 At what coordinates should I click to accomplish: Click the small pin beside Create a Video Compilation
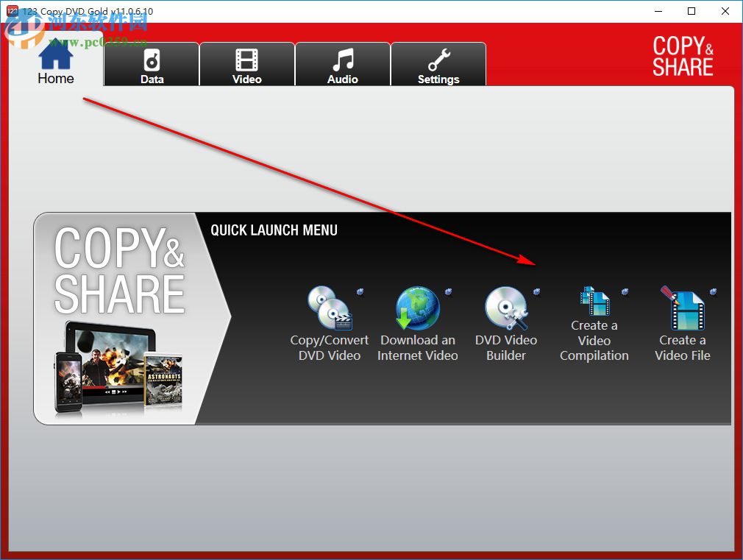tap(625, 291)
